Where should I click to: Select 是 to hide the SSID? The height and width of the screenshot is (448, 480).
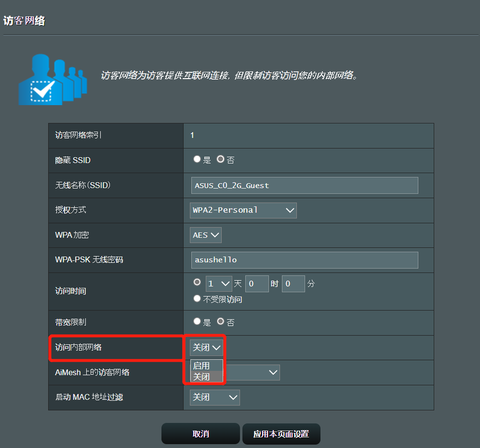point(197,159)
